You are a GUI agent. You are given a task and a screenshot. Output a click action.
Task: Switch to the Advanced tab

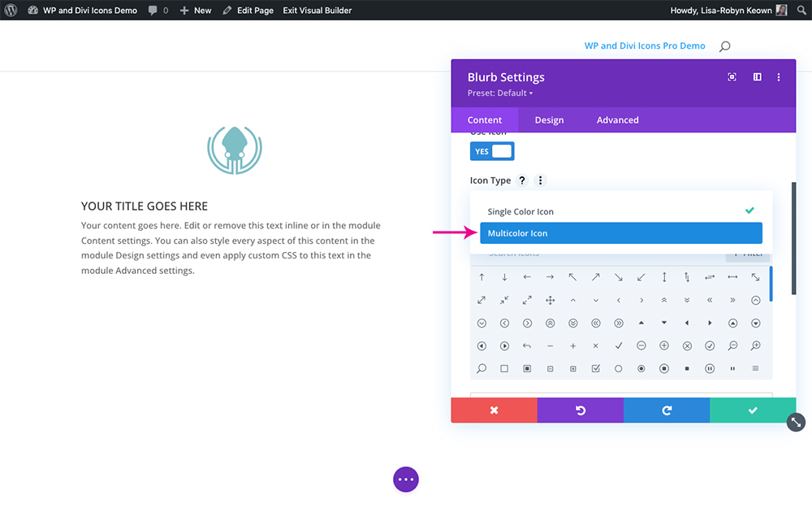pos(617,119)
